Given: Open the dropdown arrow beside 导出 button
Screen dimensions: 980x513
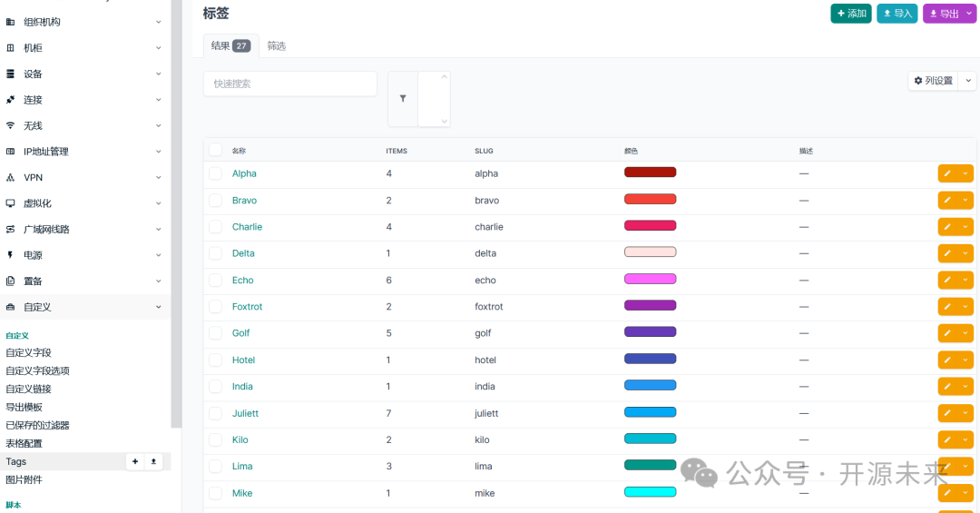Looking at the screenshot, I should tap(969, 13).
